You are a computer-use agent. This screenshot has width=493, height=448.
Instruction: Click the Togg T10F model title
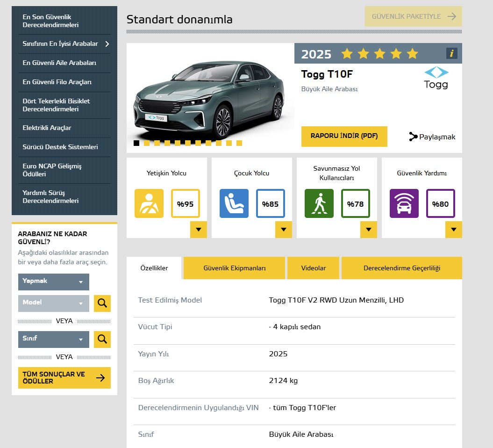click(x=327, y=74)
